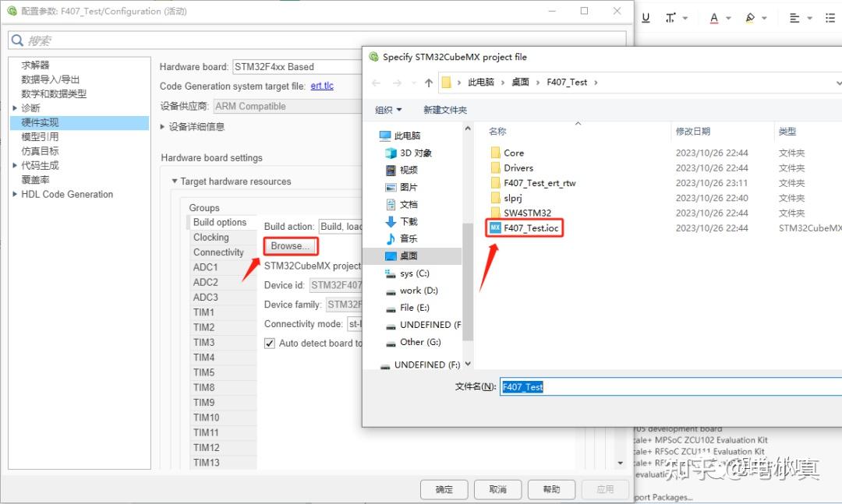The image size is (842, 504).
Task: Open the 组织 dropdown menu
Action: tap(387, 110)
